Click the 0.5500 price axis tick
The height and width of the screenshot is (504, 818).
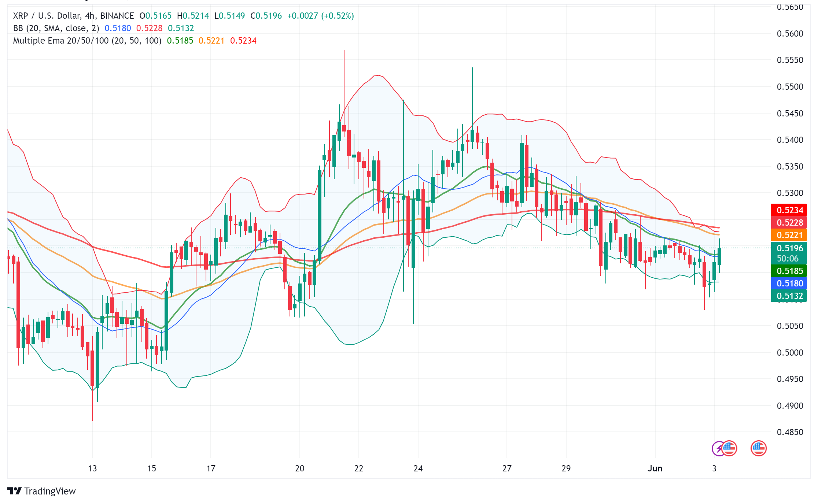coord(790,87)
